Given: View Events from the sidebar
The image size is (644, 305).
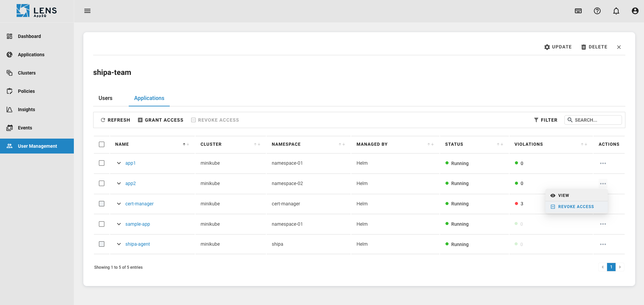Looking at the screenshot, I should pyautogui.click(x=9, y=128).
